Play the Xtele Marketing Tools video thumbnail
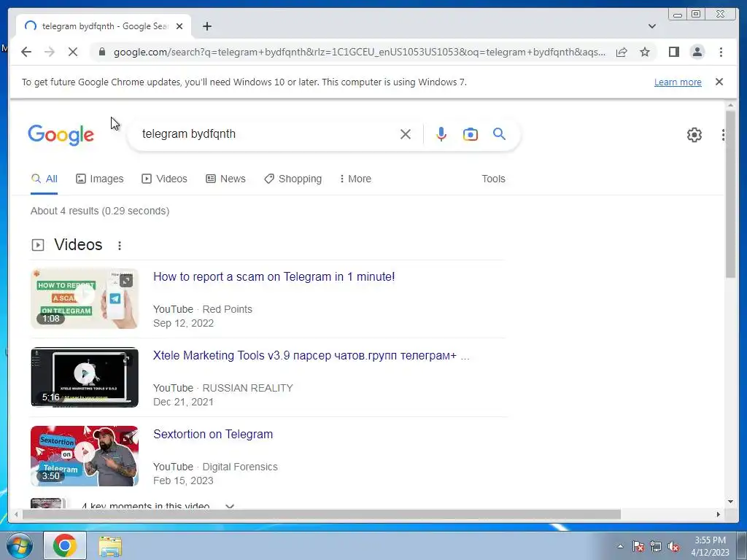This screenshot has width=747, height=560. click(x=85, y=377)
